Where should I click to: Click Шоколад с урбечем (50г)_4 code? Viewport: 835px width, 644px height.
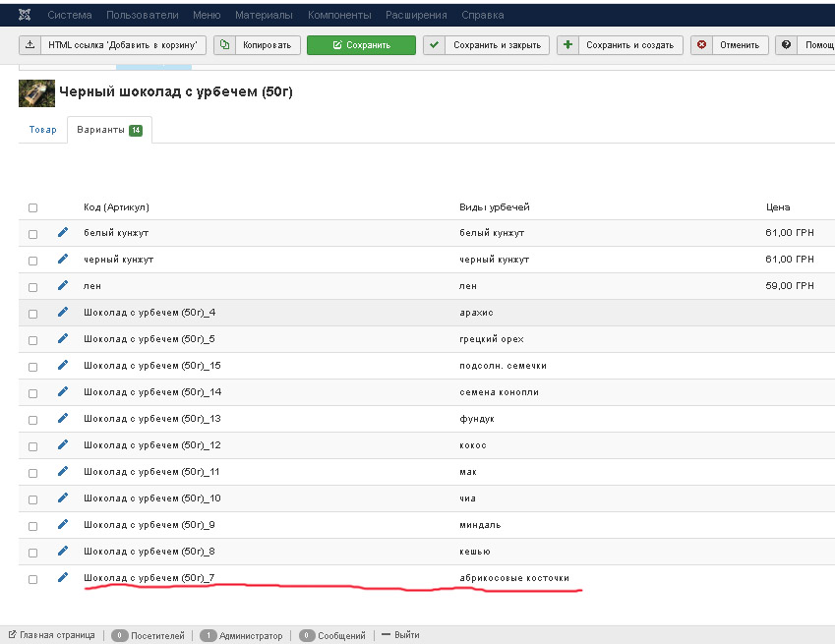tap(149, 312)
